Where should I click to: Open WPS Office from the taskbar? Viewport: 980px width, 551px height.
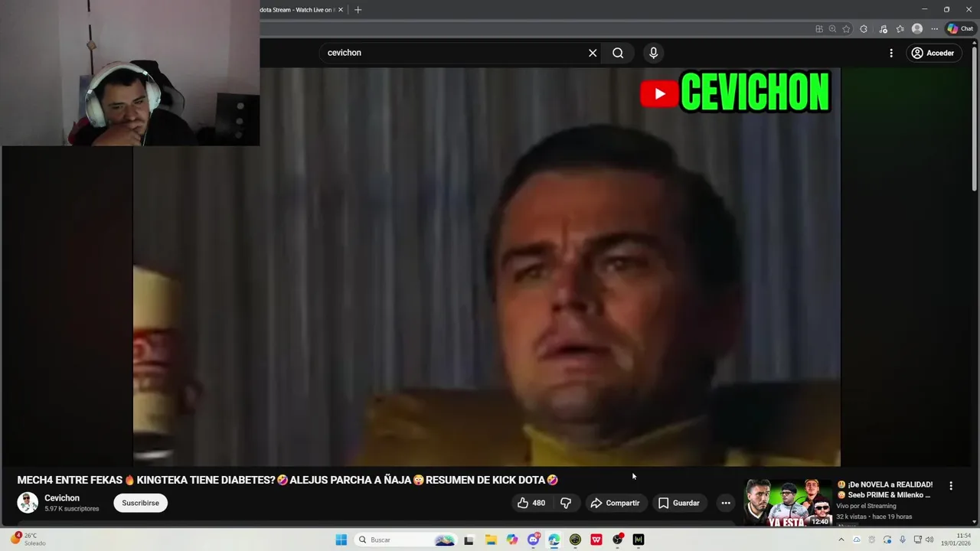(596, 540)
